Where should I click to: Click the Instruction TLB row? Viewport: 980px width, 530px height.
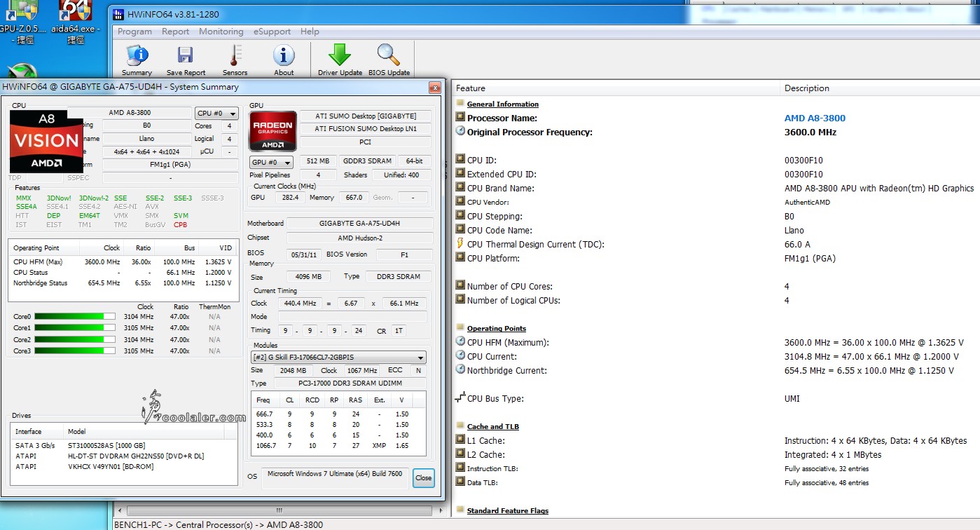click(716, 468)
